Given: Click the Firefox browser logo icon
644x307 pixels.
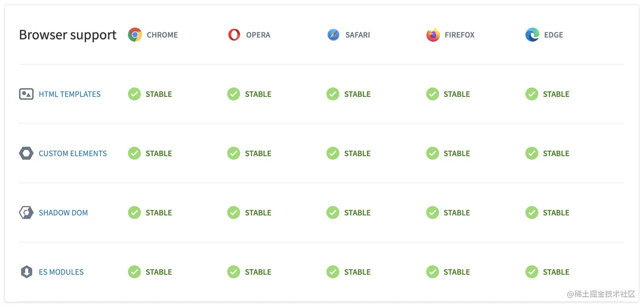Looking at the screenshot, I should [x=433, y=35].
